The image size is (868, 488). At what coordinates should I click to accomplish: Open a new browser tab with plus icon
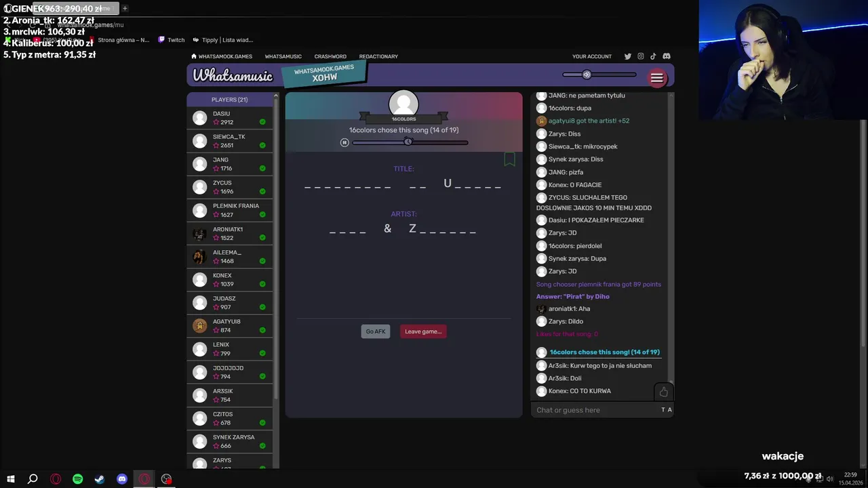(125, 8)
